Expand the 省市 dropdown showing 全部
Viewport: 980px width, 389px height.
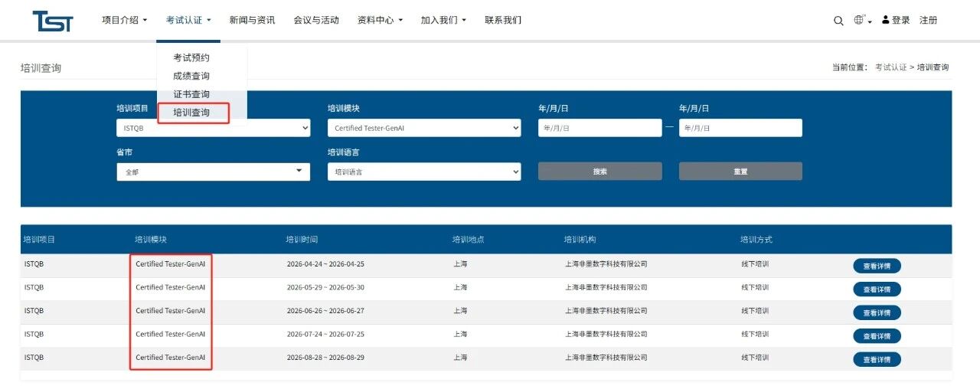(213, 172)
